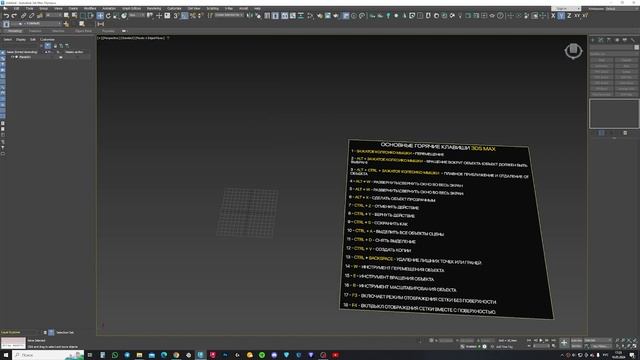Click the object color swatch in command panel
Screen dimensions: 640x360
636,47
